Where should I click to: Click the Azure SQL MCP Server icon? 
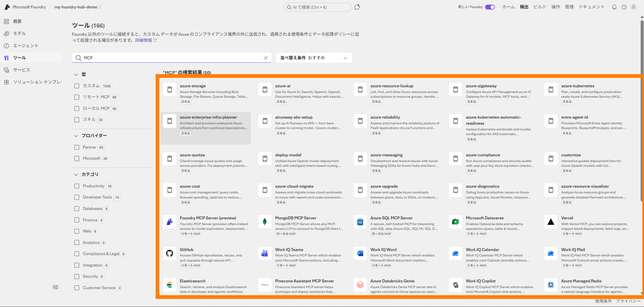360,222
